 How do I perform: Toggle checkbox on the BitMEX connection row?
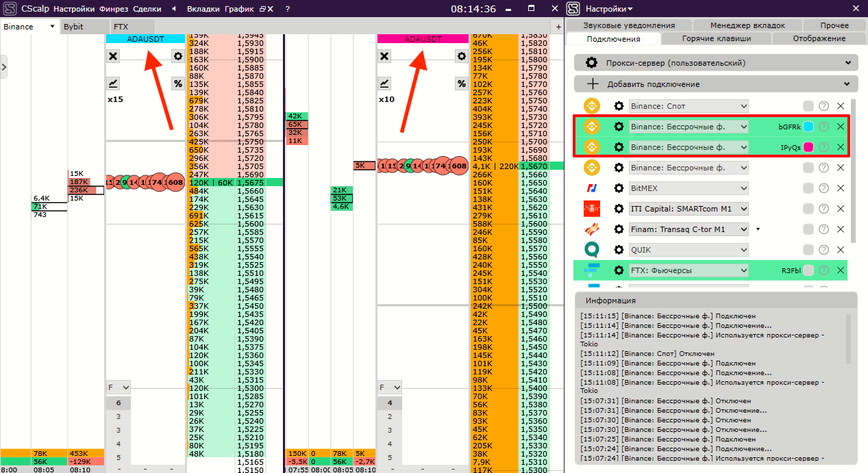pos(808,188)
